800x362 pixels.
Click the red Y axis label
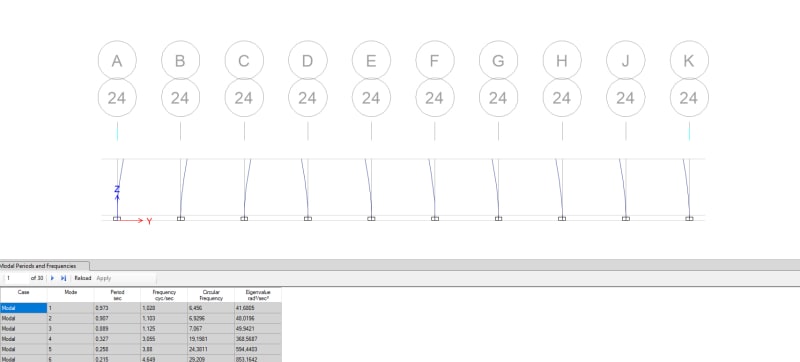point(149,221)
